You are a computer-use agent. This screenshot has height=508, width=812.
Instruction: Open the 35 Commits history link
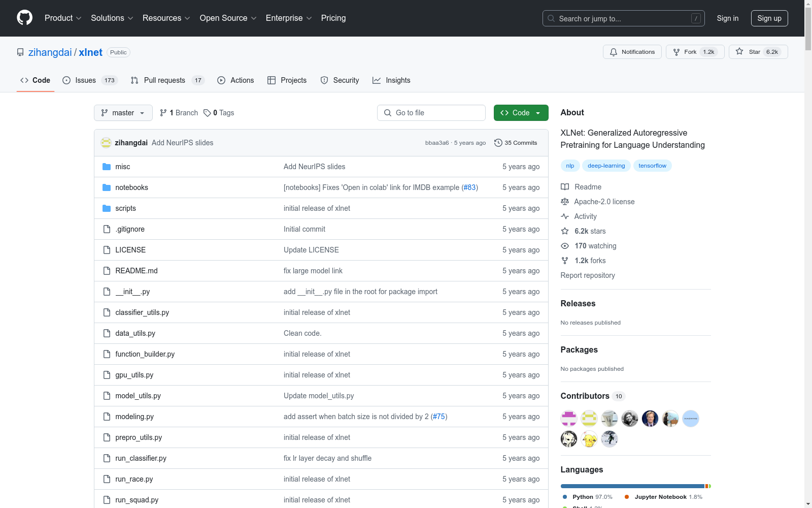pyautogui.click(x=516, y=143)
